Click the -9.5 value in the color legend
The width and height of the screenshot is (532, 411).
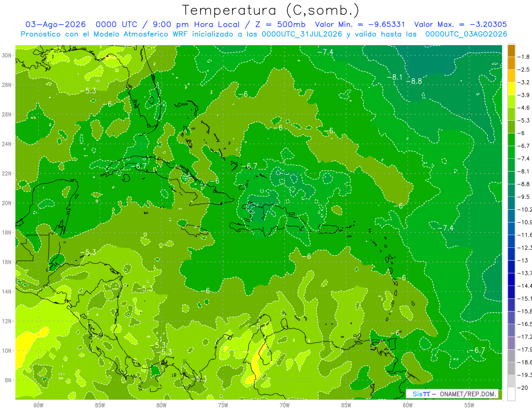point(524,196)
